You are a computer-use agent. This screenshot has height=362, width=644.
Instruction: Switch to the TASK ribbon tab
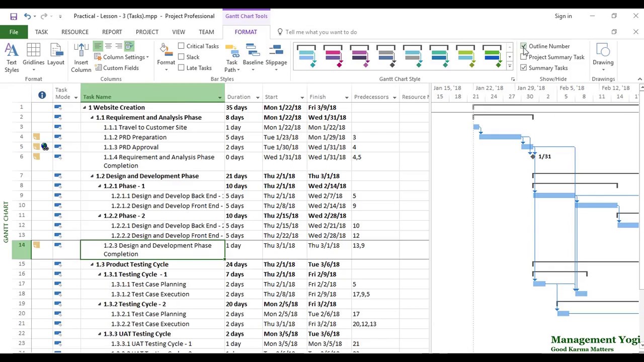(x=41, y=32)
